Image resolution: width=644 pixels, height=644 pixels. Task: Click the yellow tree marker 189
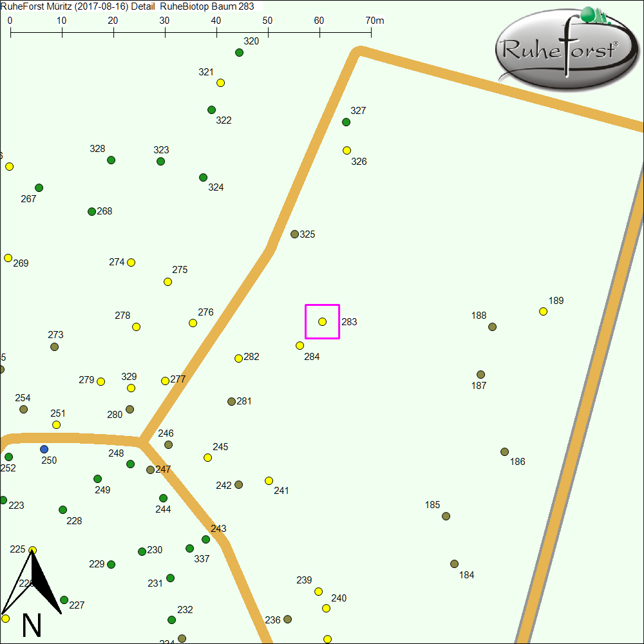point(543,312)
